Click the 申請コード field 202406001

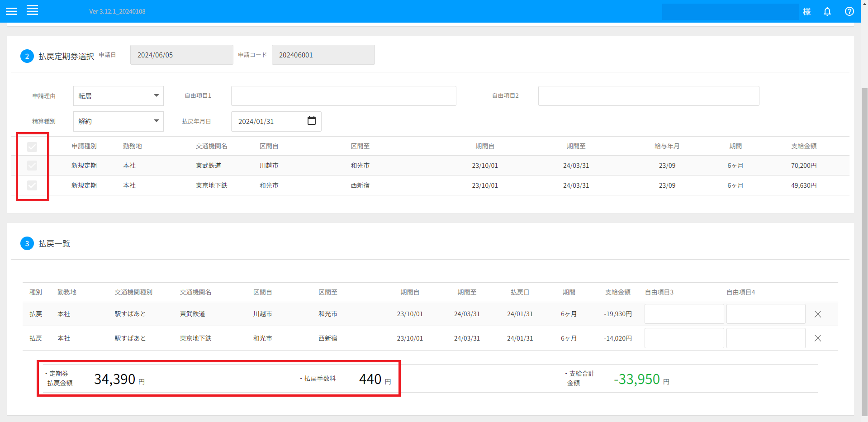323,55
